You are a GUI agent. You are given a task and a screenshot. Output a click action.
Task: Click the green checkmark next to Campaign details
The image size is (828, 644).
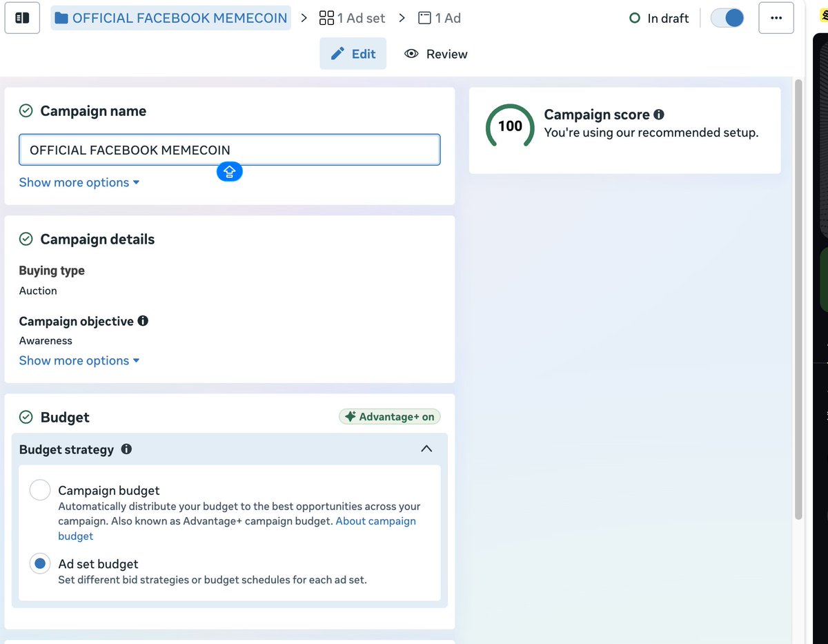coord(26,240)
